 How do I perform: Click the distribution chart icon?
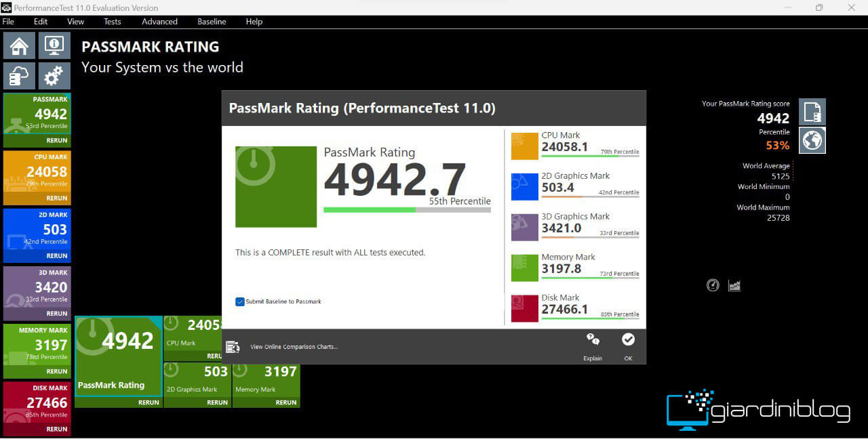(734, 285)
